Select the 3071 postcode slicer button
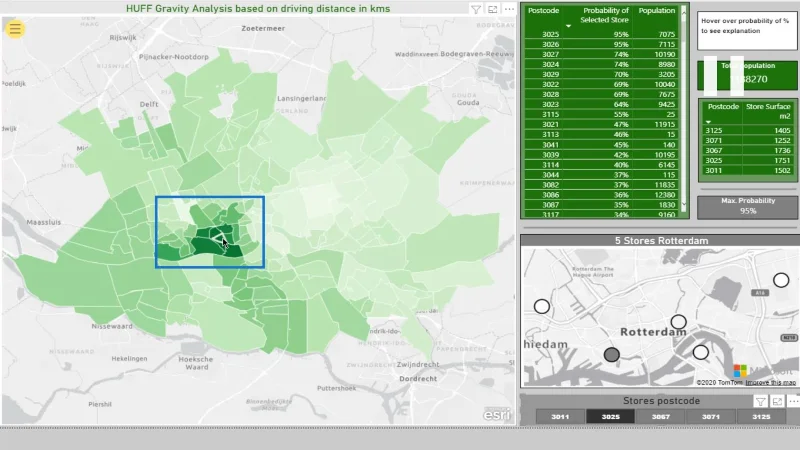800x450 pixels. [711, 416]
